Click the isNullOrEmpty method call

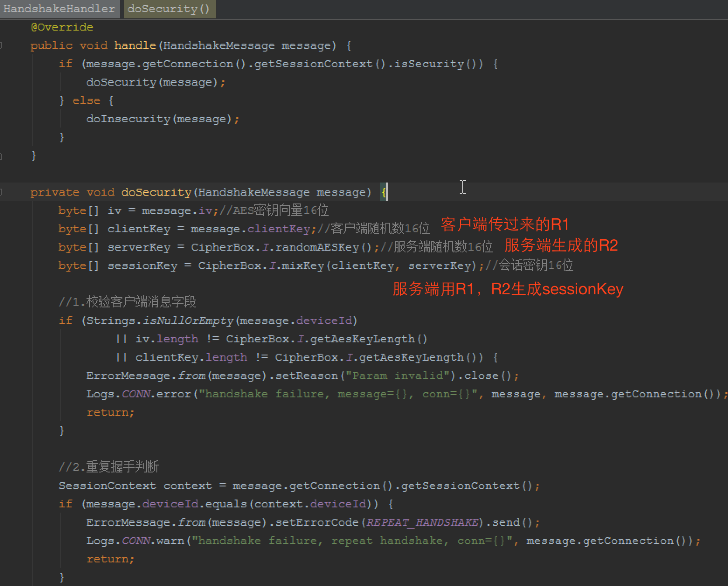point(188,321)
